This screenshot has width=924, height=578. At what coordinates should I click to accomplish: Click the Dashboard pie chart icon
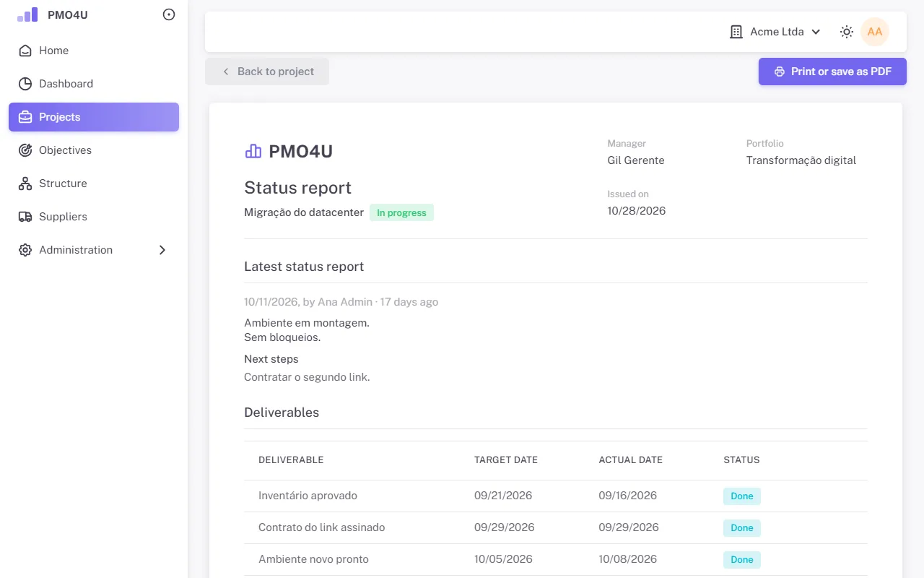pos(25,84)
